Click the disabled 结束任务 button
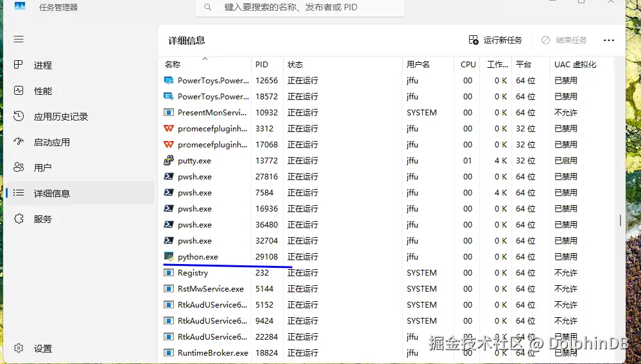The image size is (641, 364). pos(564,40)
